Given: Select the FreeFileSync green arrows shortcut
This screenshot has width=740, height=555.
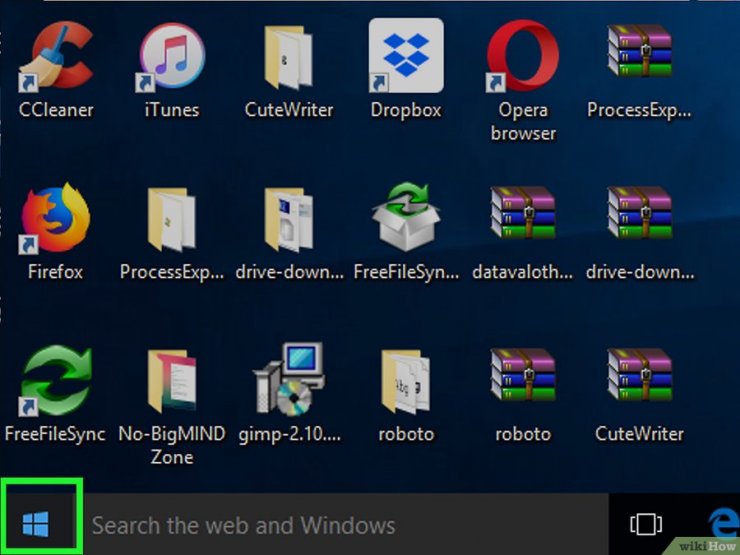Looking at the screenshot, I should (x=56, y=380).
